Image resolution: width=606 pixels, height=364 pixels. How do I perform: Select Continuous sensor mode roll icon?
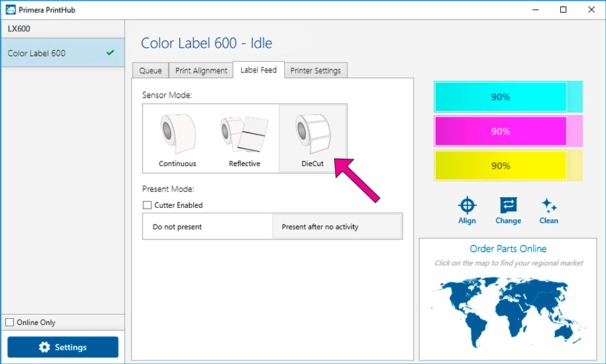(177, 134)
